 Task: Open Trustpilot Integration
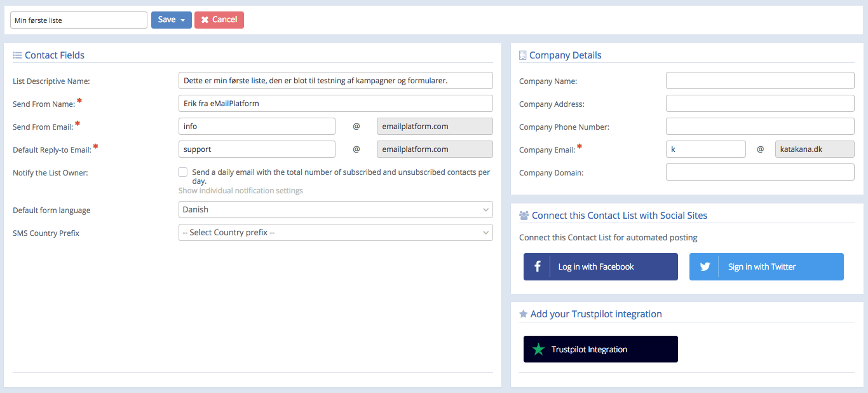[x=600, y=349]
